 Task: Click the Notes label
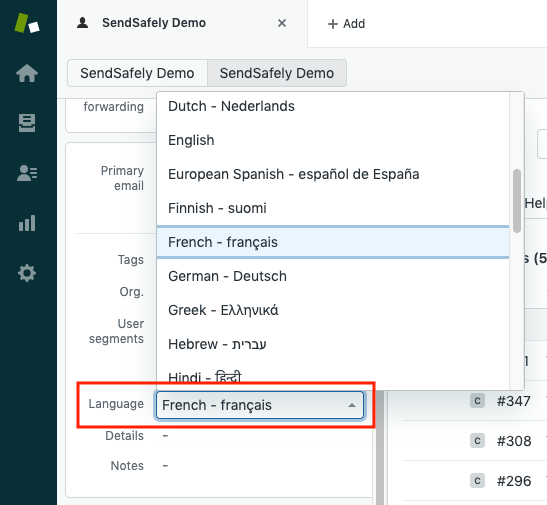(x=127, y=466)
